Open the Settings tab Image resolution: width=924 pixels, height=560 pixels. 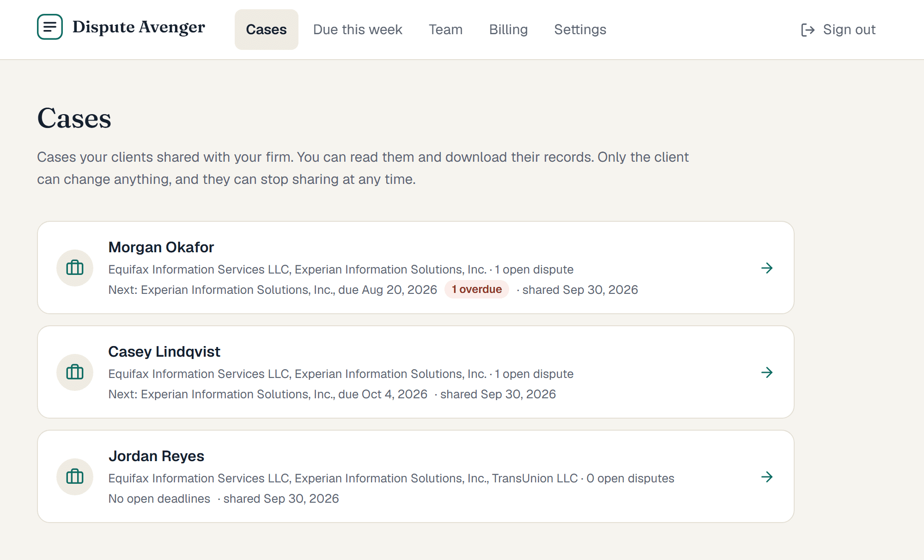(x=580, y=30)
